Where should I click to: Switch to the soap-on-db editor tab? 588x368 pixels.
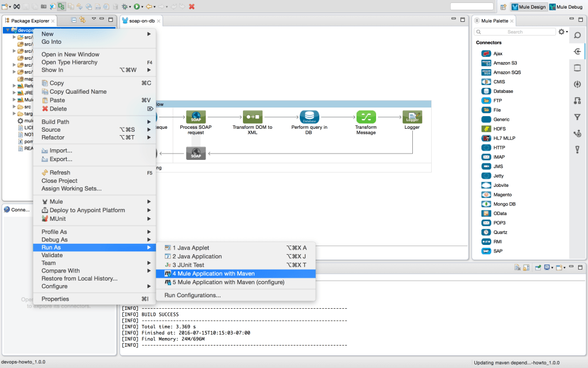pos(141,21)
